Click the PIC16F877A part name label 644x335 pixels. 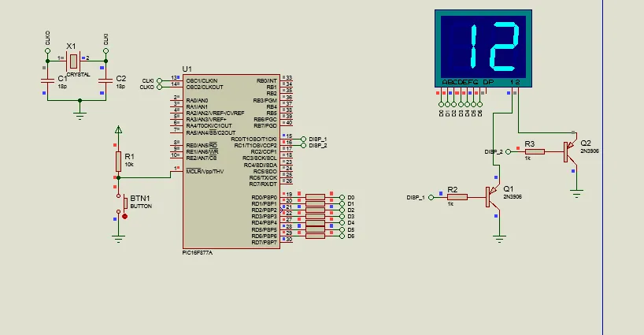(x=198, y=253)
